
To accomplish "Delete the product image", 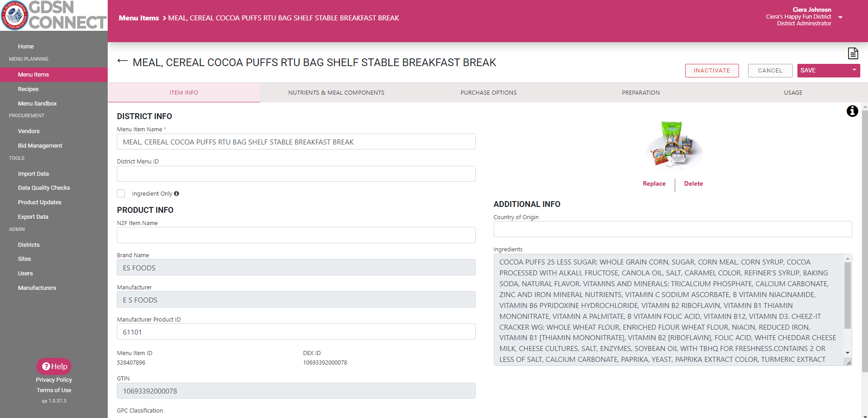I will (693, 183).
